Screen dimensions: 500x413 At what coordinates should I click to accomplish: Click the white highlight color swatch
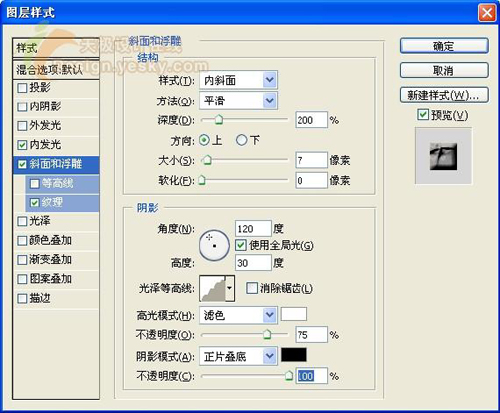[x=294, y=314]
